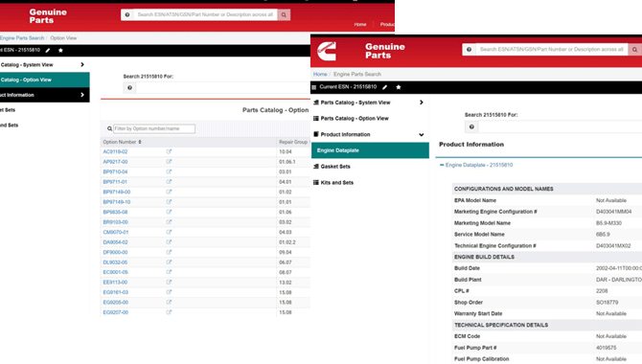Expand Product Information chevron in left window
642x364 pixels.
click(x=82, y=95)
